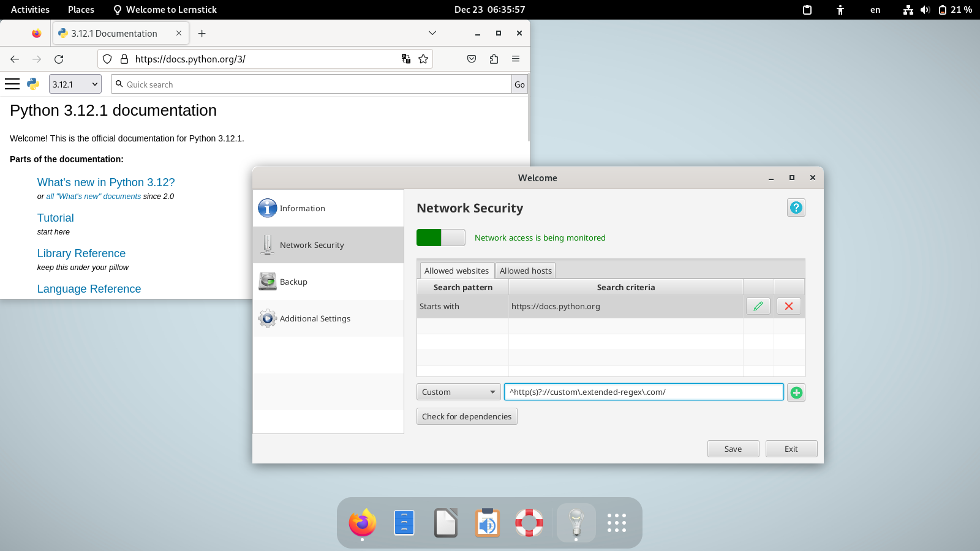Click Firefox reload page icon
The image size is (980, 551).
(59, 59)
